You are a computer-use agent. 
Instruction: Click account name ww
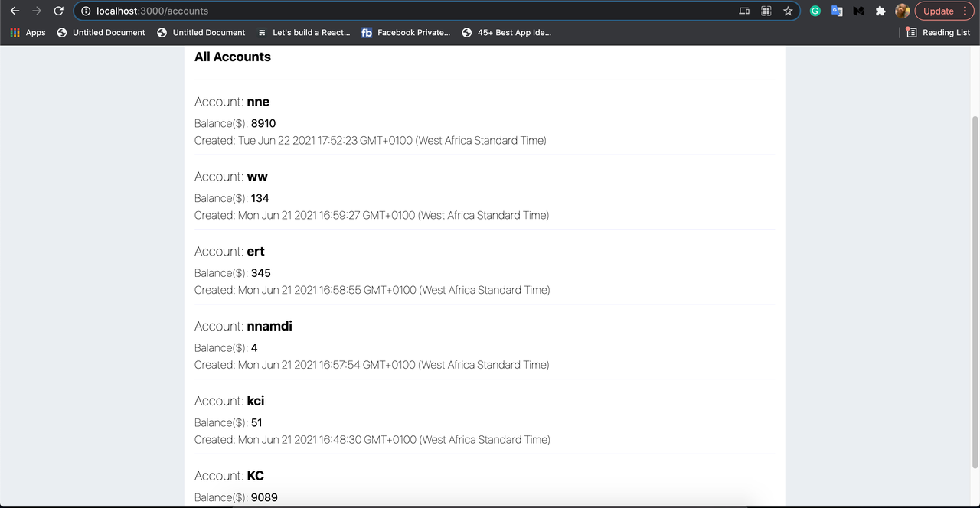coord(257,177)
